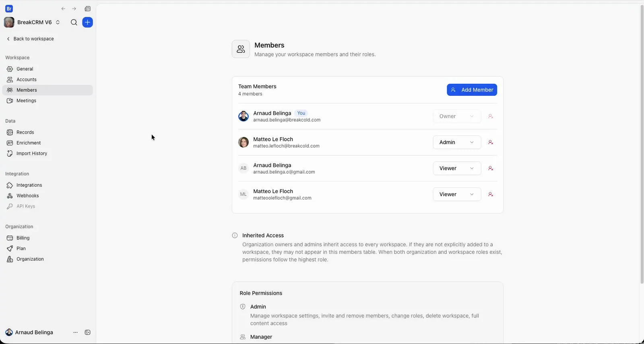Click the blue plus create icon

pos(87,23)
